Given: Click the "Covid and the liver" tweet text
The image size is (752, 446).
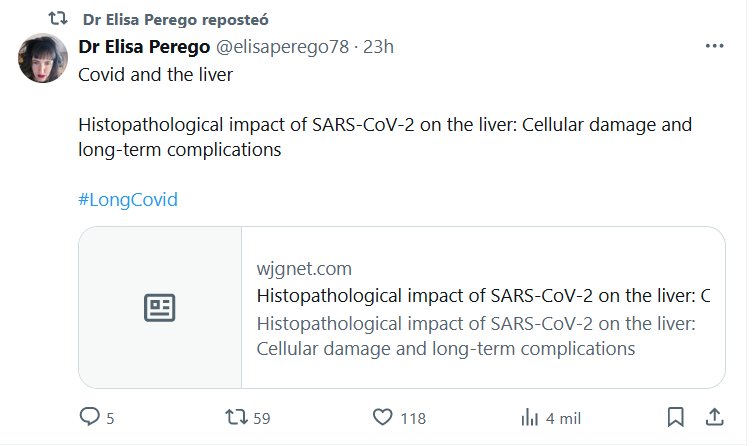Looking at the screenshot, I should click(155, 76).
